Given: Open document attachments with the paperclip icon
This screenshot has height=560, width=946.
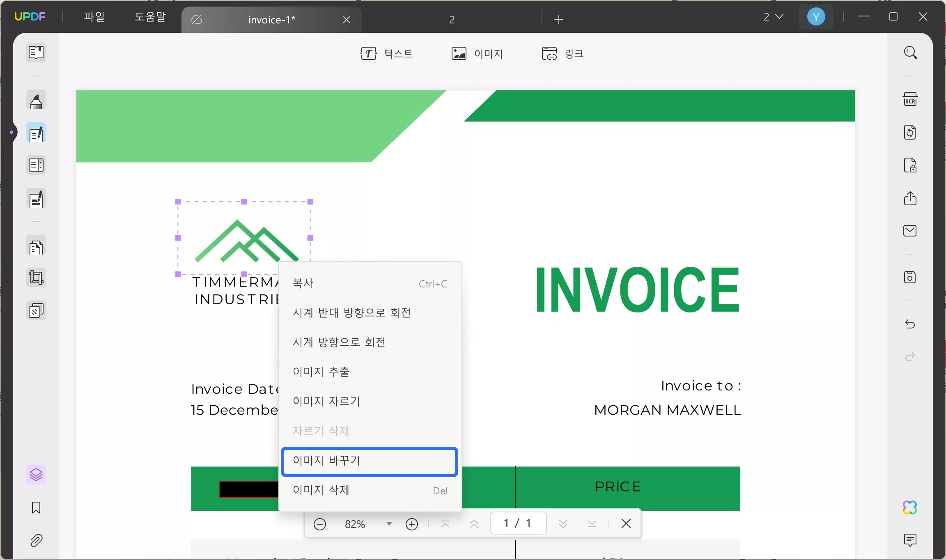Looking at the screenshot, I should (x=36, y=541).
